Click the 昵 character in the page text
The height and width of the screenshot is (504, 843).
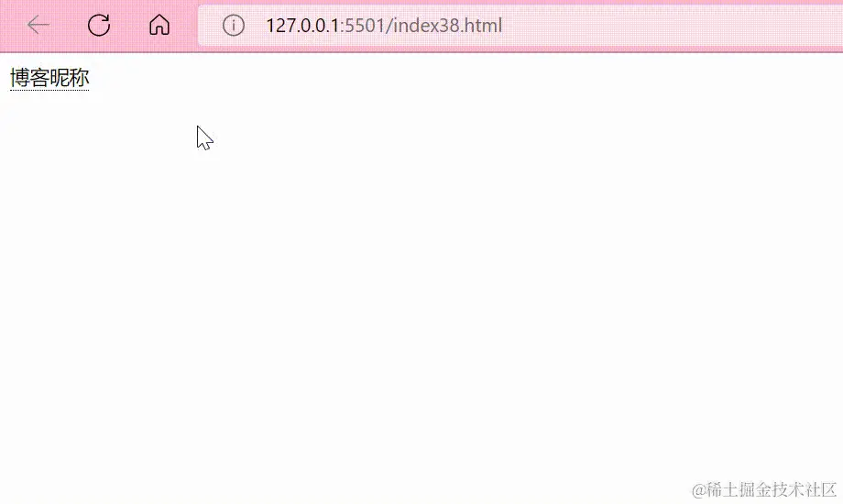coord(60,78)
